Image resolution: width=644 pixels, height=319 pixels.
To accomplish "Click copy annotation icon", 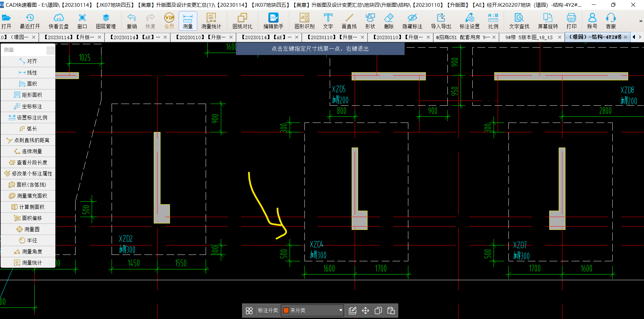I will point(378,311).
